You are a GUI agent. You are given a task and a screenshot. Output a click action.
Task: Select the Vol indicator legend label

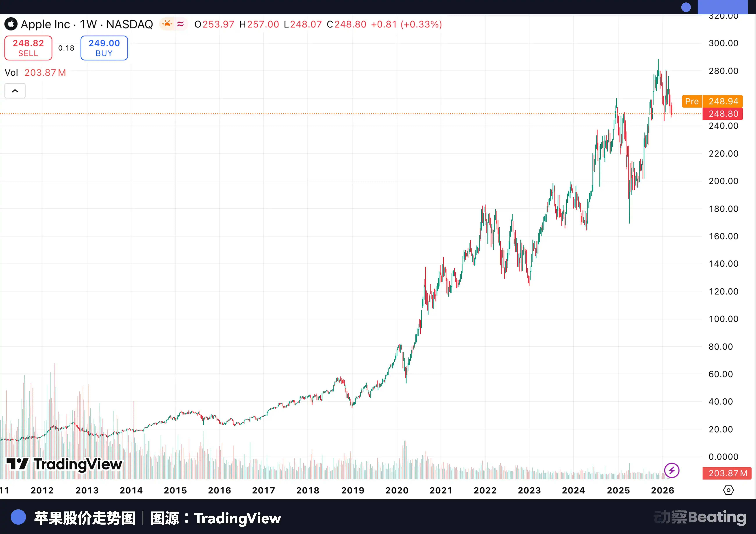point(11,72)
